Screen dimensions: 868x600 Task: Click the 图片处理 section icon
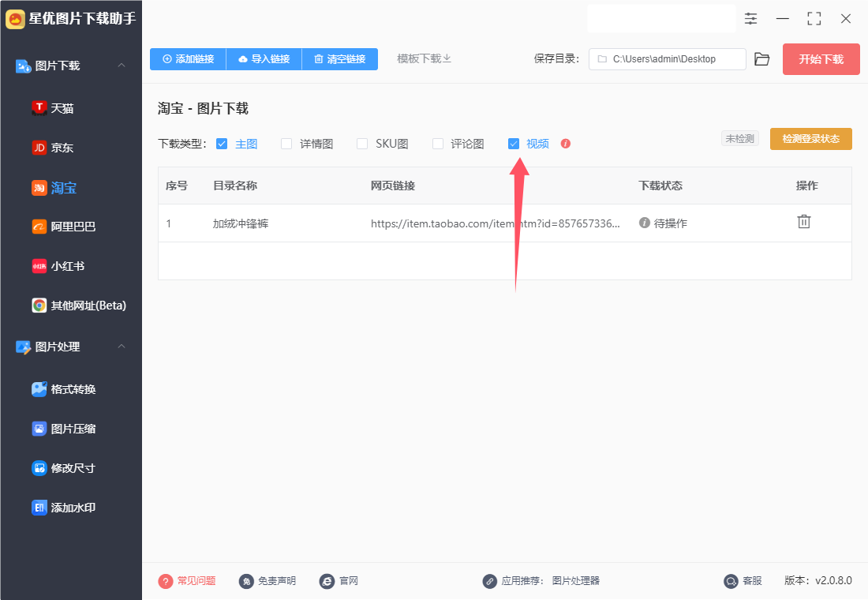point(23,347)
